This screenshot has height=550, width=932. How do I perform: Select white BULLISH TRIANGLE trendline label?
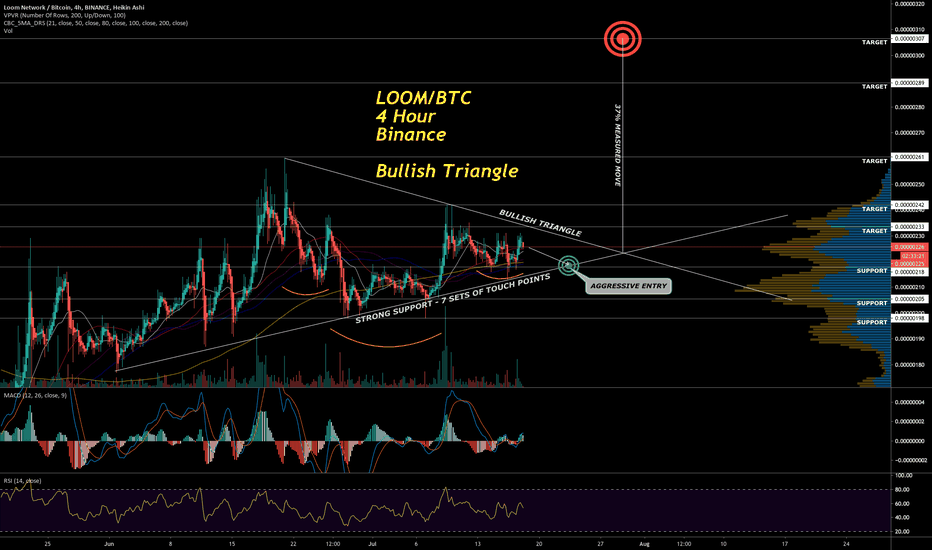coord(540,222)
